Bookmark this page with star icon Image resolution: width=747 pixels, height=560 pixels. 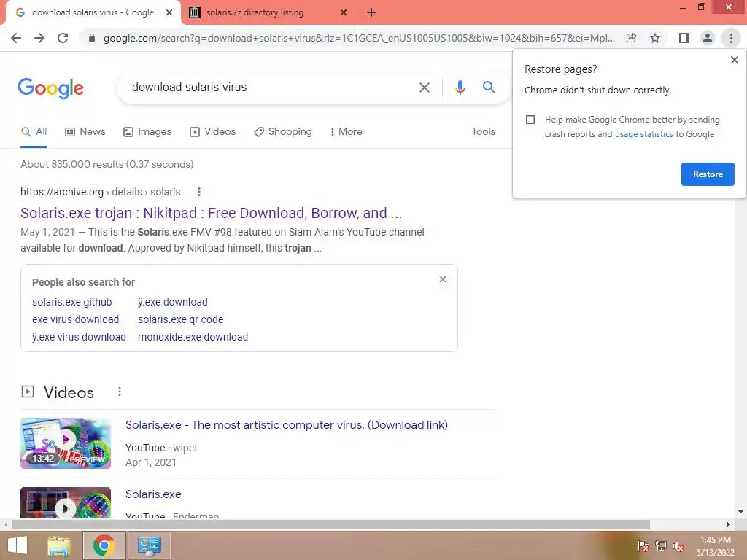(x=655, y=38)
